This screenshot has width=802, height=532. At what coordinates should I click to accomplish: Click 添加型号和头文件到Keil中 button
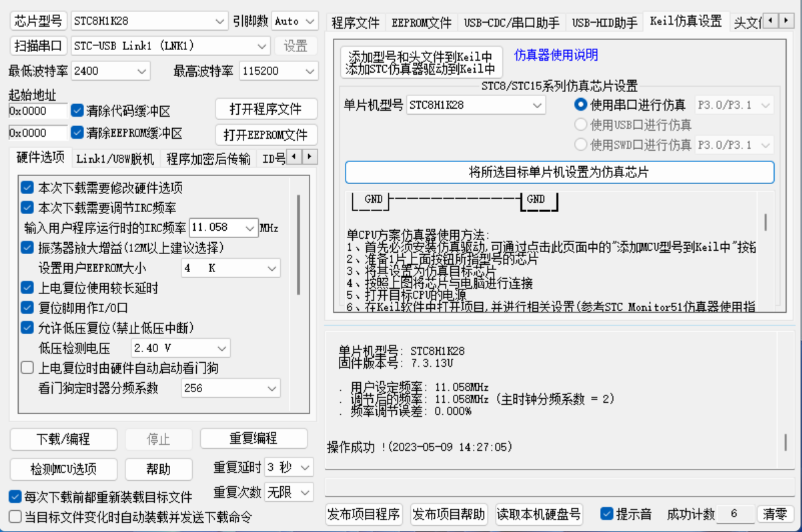click(420, 62)
